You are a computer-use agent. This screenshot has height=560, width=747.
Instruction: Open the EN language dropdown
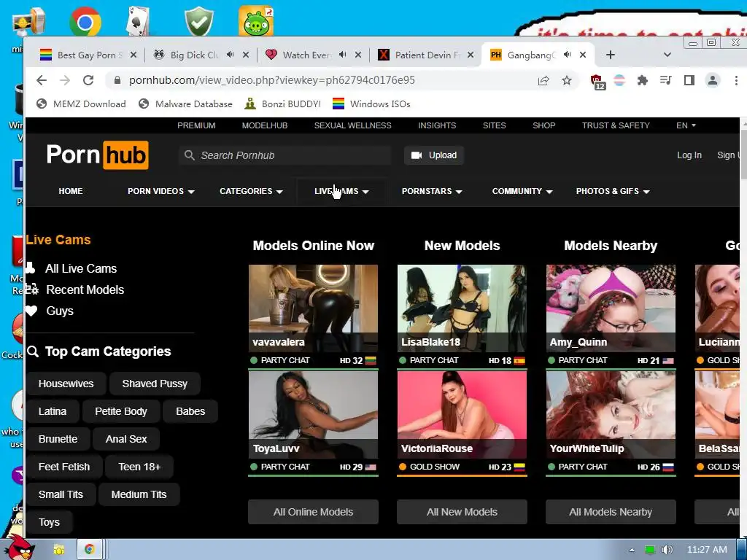686,125
